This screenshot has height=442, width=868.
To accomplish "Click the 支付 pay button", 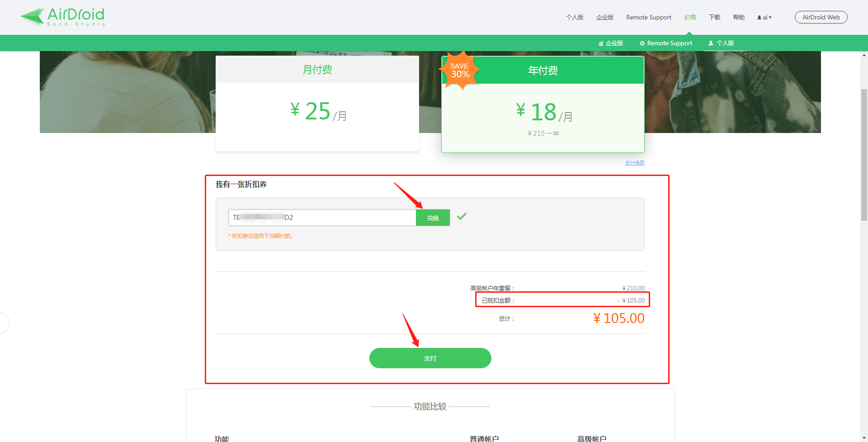I will point(430,358).
